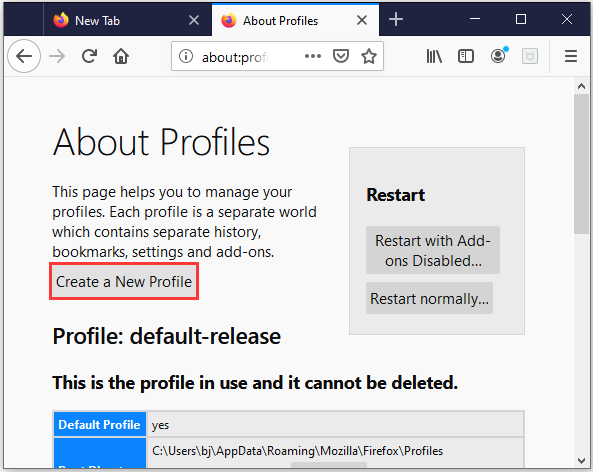The image size is (593, 472).
Task: Maximize the Firefox window
Action: click(x=521, y=19)
